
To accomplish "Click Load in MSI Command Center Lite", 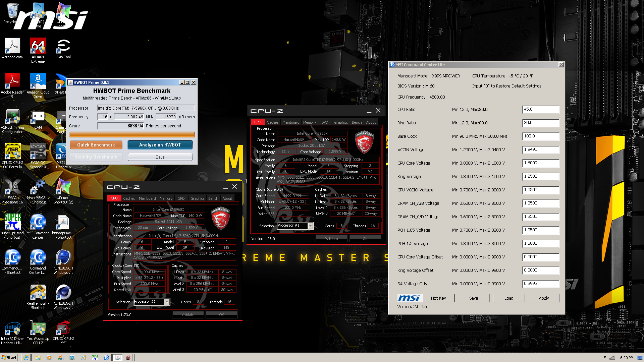I will (x=509, y=298).
